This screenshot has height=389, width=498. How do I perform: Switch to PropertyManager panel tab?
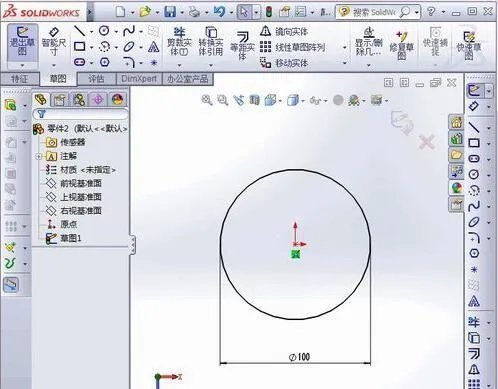point(60,100)
